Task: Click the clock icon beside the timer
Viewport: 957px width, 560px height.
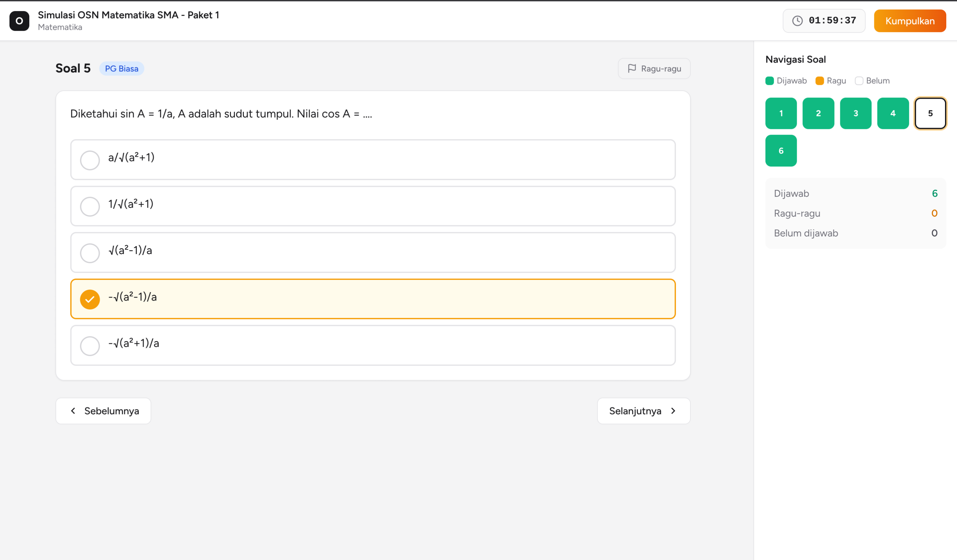Action: point(797,21)
